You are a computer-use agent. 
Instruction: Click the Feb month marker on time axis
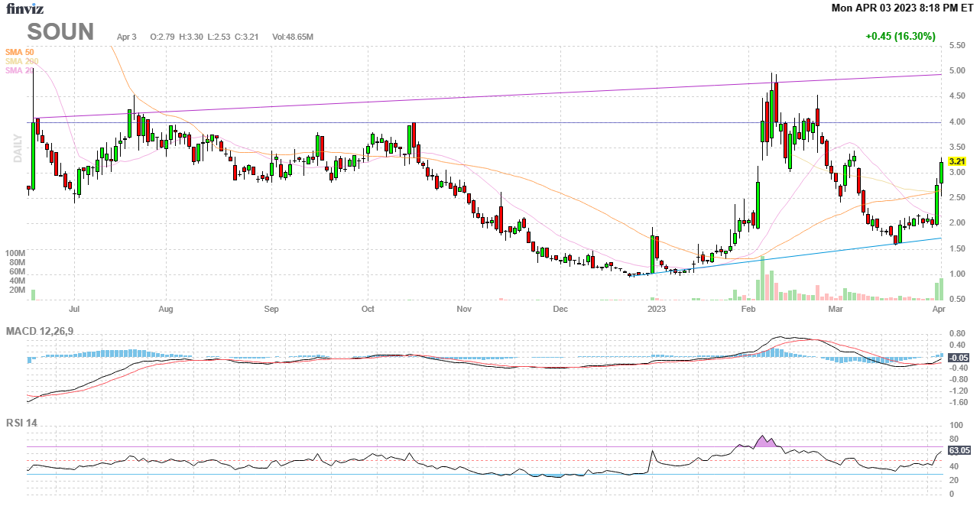click(x=748, y=310)
